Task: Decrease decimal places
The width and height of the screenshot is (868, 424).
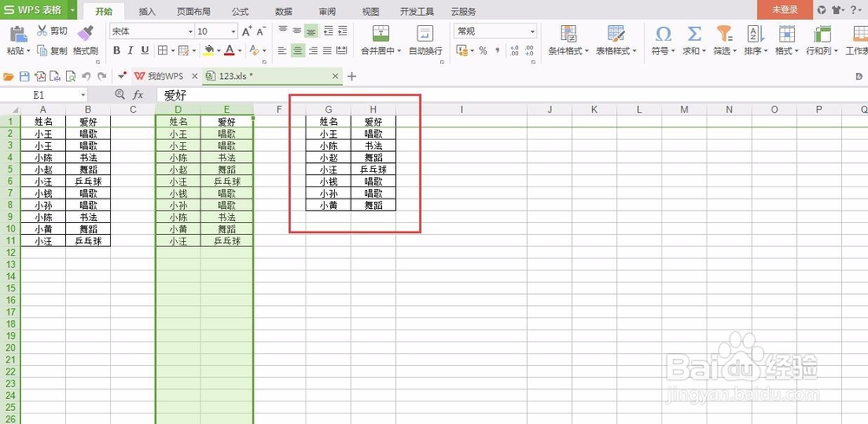Action: (x=529, y=50)
